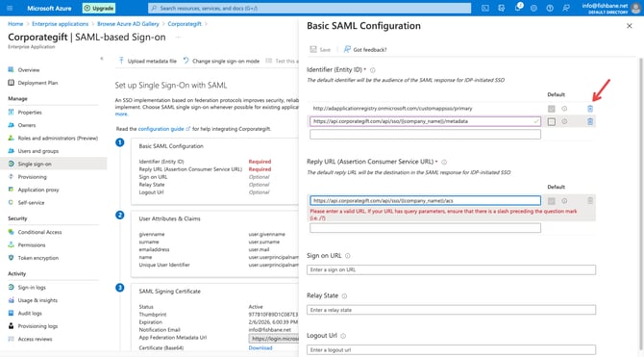Check default box for the corporategift metadata identifier
Image resolution: width=644 pixels, height=357 pixels.
pos(551,122)
